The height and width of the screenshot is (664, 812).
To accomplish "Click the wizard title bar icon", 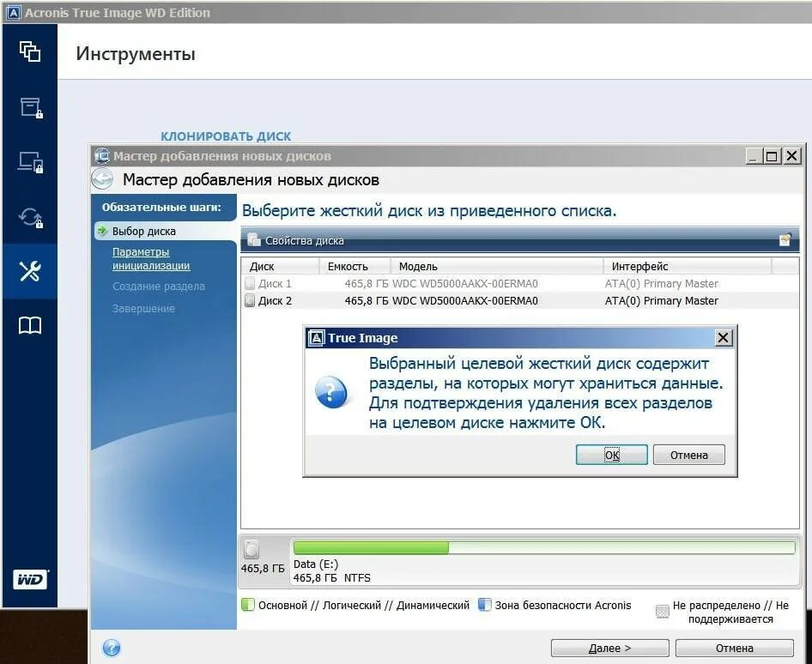I will tap(102, 155).
